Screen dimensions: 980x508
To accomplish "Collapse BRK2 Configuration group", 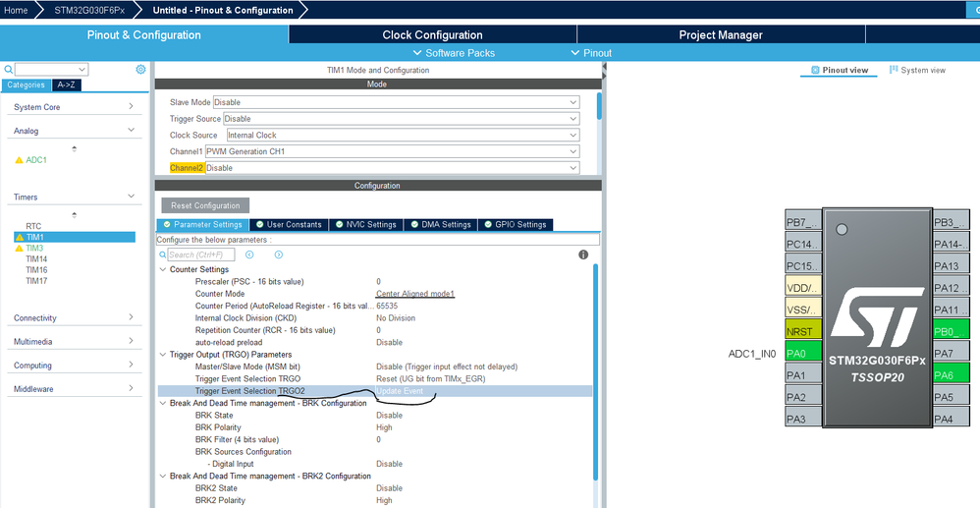I will 163,477.
